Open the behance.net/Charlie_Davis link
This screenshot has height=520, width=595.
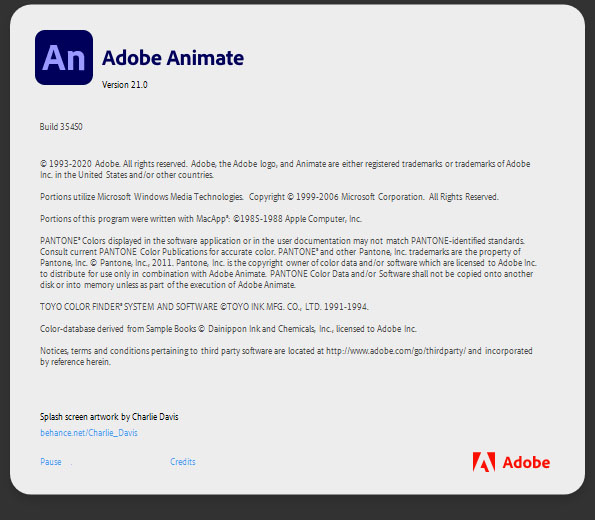(89, 433)
